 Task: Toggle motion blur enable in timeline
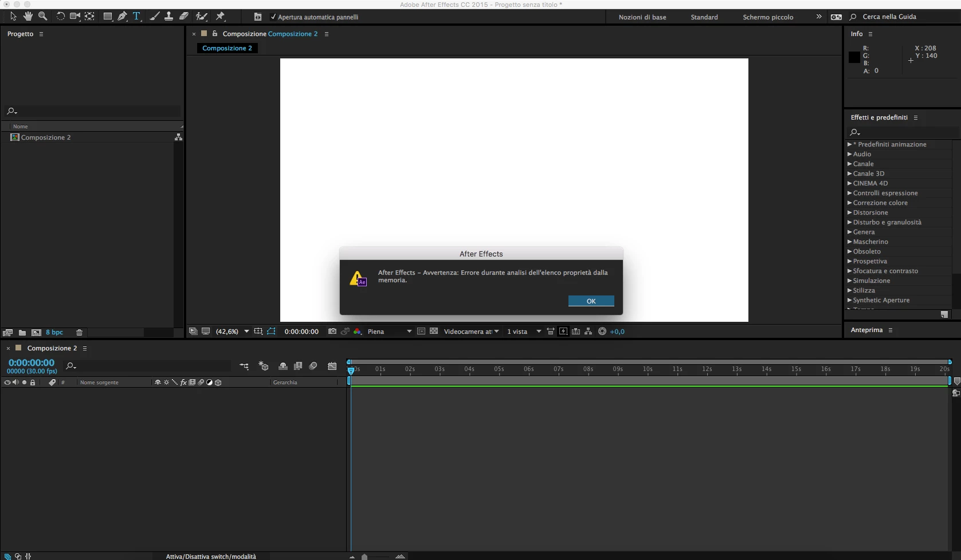[313, 366]
